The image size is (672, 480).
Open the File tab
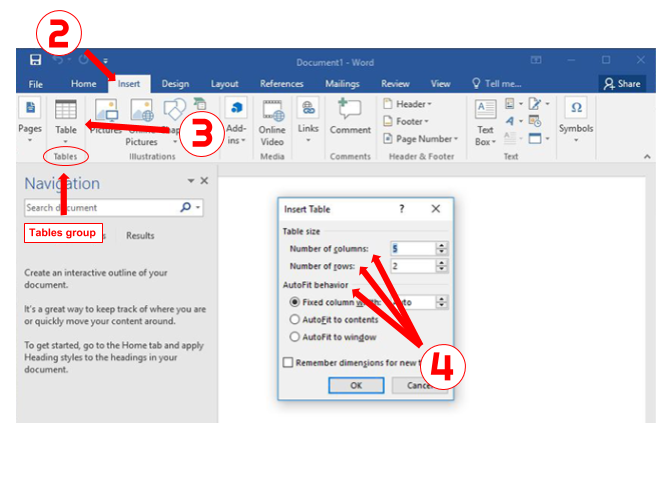click(x=36, y=84)
